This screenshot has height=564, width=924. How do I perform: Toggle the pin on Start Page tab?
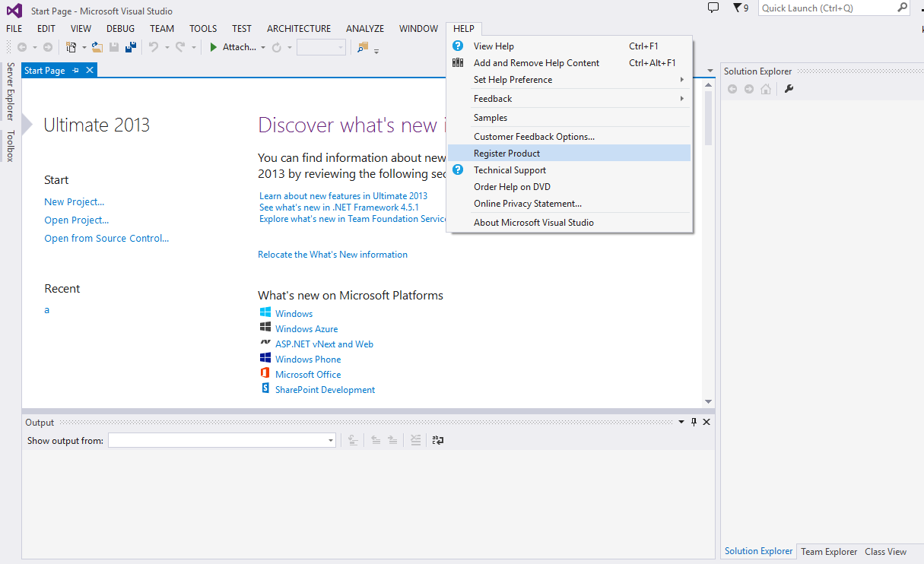76,71
